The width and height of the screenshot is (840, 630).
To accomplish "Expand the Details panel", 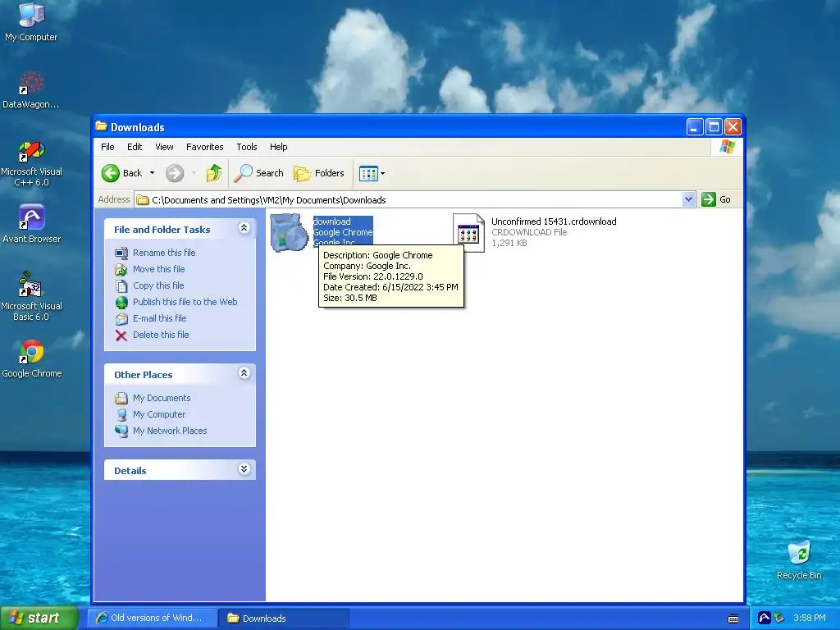I will pos(244,469).
